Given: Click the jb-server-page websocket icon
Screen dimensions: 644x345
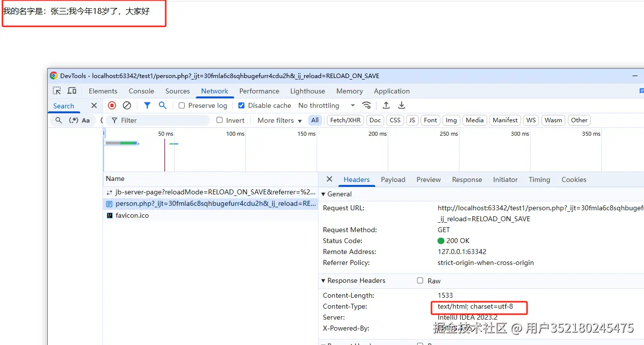Looking at the screenshot, I should [x=109, y=192].
